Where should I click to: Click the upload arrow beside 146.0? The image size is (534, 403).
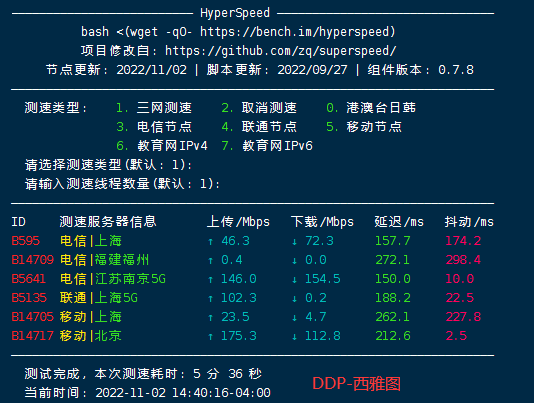tap(210, 280)
